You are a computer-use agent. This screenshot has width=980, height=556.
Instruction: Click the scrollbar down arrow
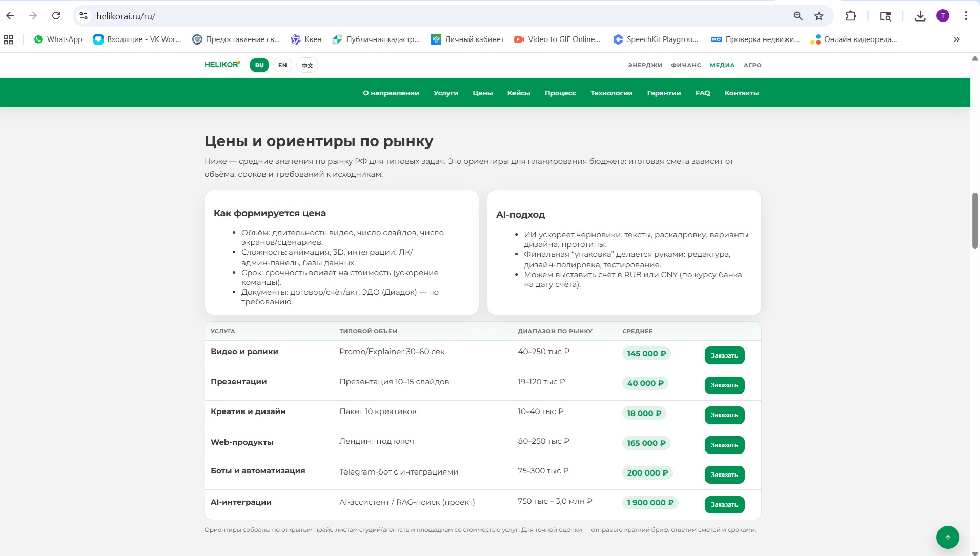click(x=975, y=553)
